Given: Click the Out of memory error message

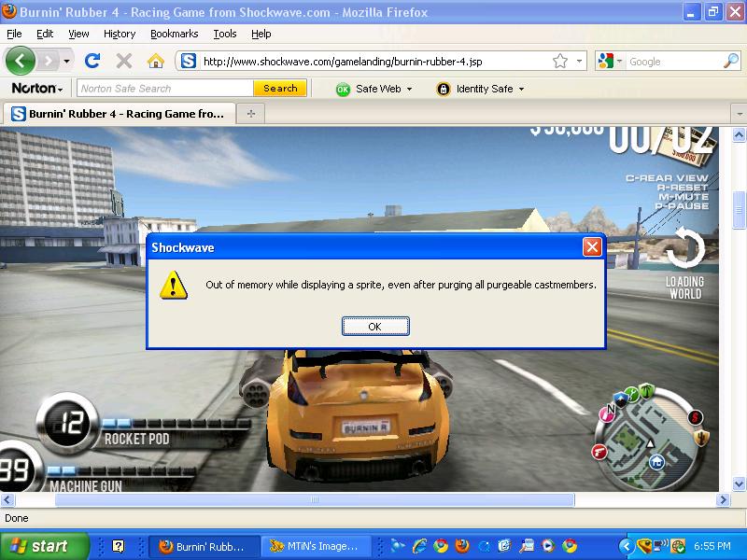Looking at the screenshot, I should pyautogui.click(x=401, y=285).
